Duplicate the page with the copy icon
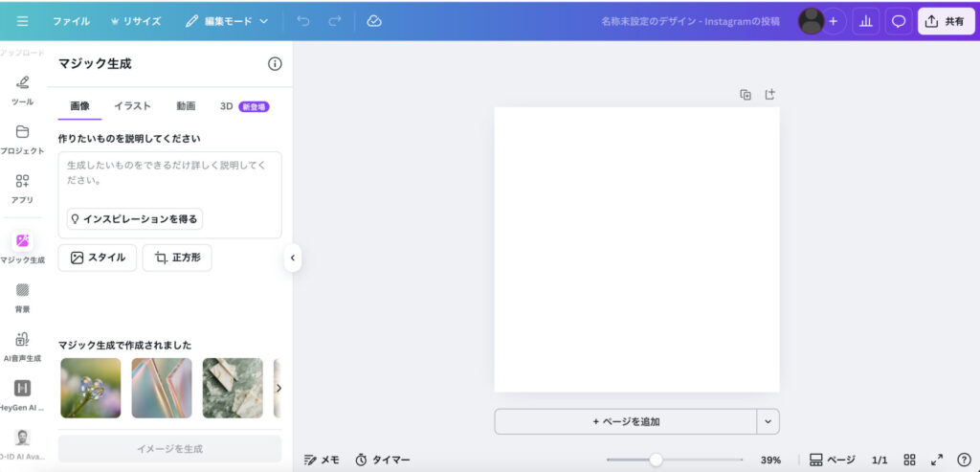 (746, 95)
